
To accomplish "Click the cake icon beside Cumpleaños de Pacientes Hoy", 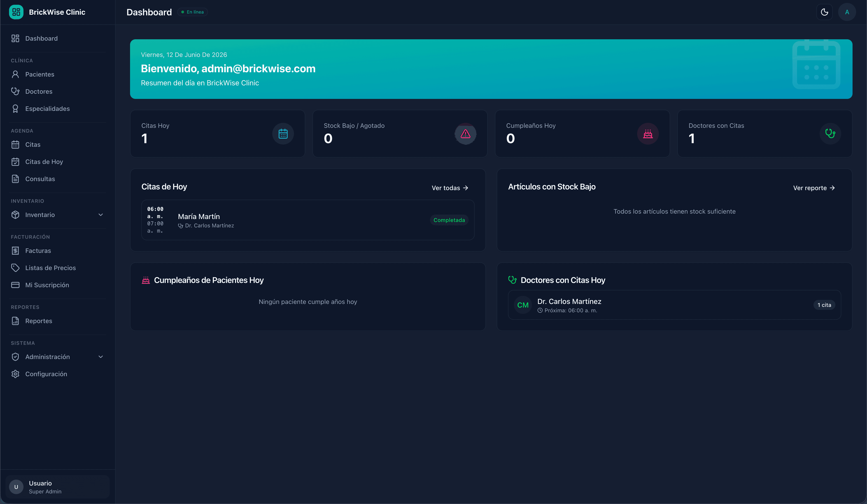I will [146, 280].
